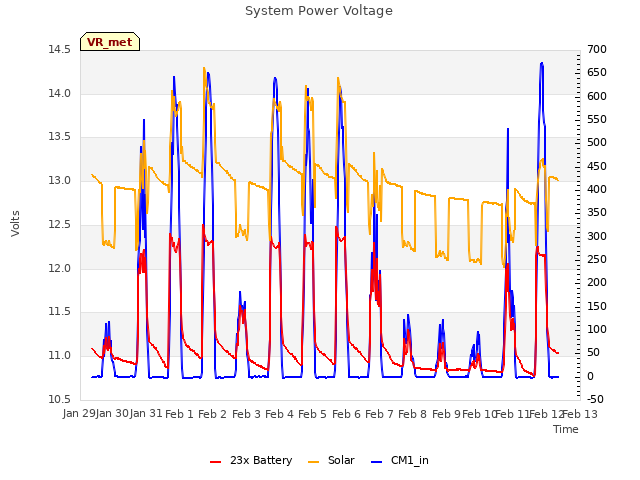Select the 23x Battery legend entry
The width and height of the screenshot is (640, 480).
pyautogui.click(x=251, y=460)
